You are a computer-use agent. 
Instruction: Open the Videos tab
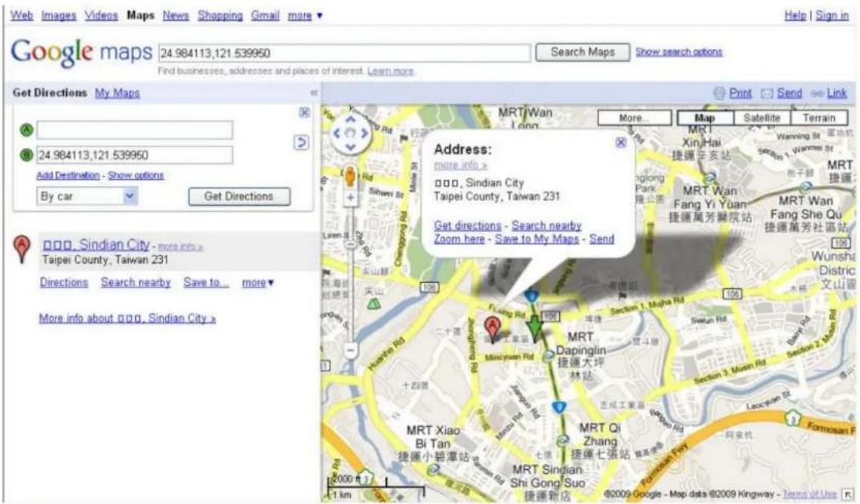click(x=101, y=15)
